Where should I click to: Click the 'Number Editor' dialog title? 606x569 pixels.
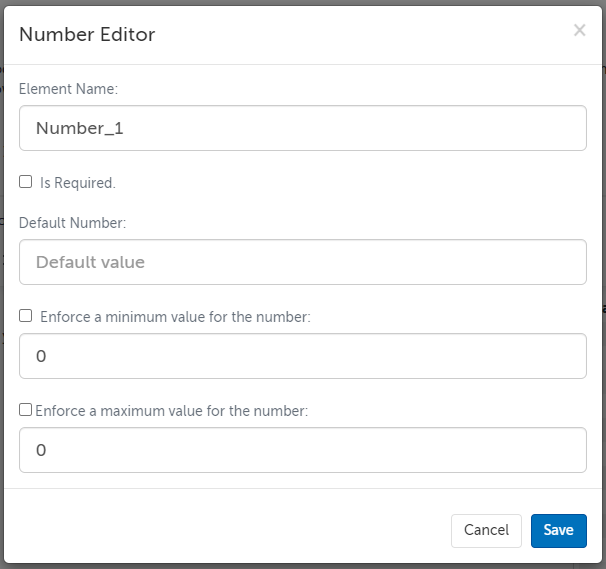(x=87, y=35)
